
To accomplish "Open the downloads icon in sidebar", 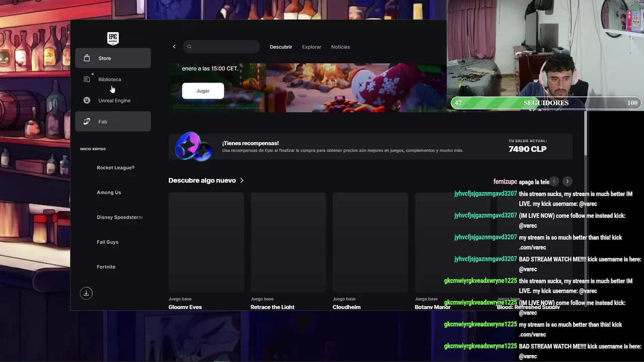I will point(86,293).
